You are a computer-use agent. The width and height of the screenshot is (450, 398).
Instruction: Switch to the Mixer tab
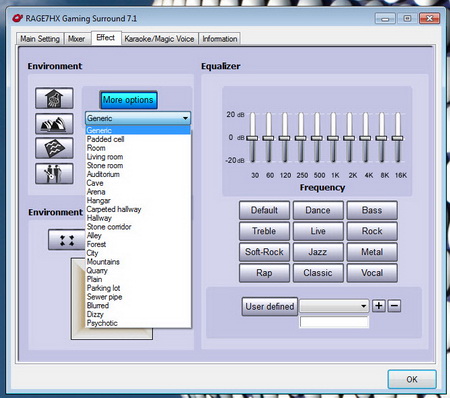click(77, 39)
